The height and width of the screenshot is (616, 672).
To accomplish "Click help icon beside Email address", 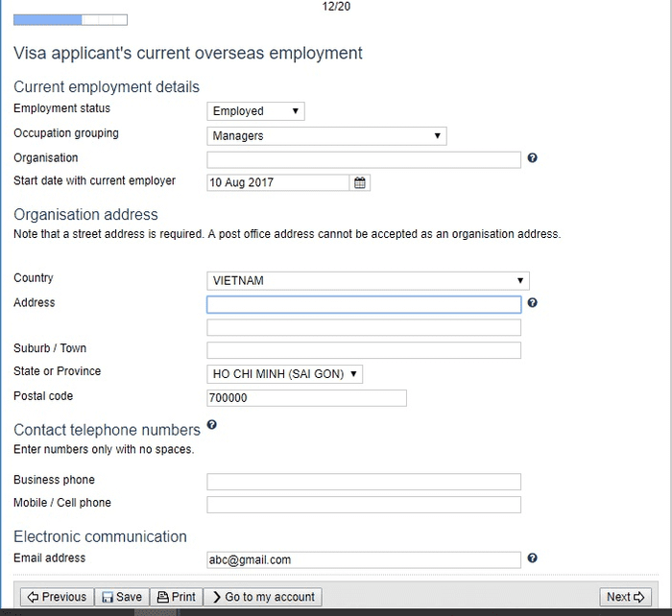I will tap(532, 558).
